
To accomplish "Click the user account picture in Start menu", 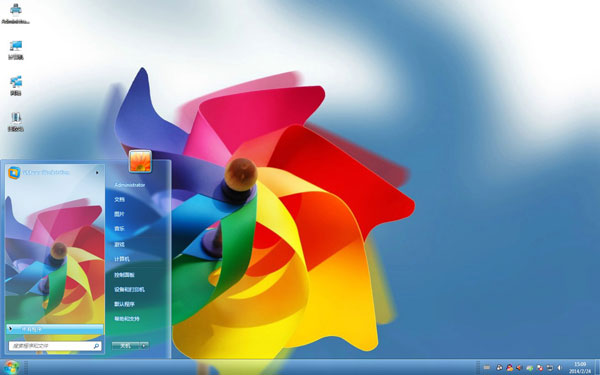I will pyautogui.click(x=140, y=161).
